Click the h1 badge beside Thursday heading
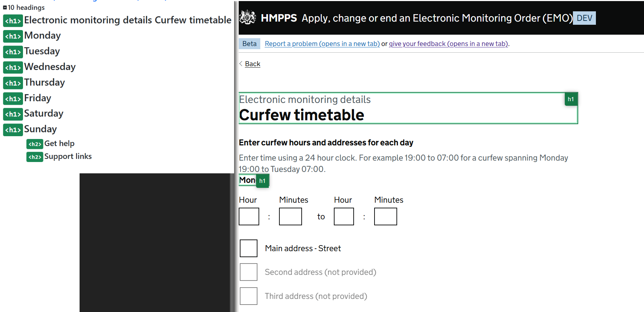The width and height of the screenshot is (644, 312). tap(13, 83)
